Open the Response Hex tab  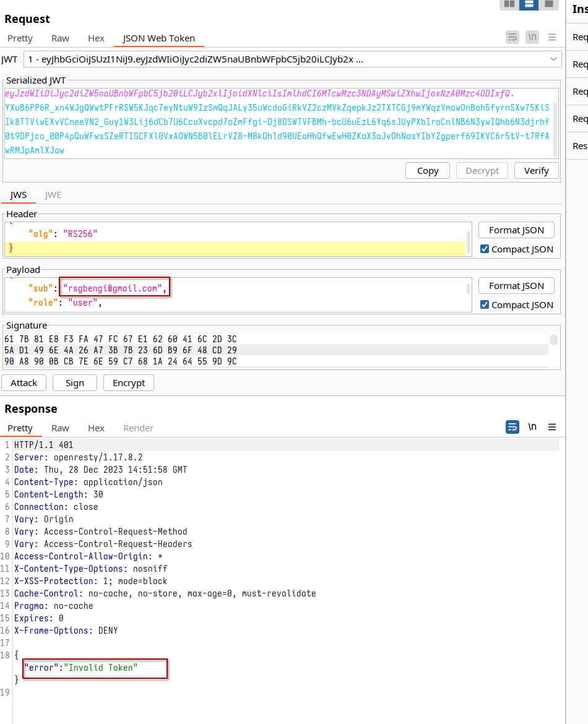(x=96, y=428)
